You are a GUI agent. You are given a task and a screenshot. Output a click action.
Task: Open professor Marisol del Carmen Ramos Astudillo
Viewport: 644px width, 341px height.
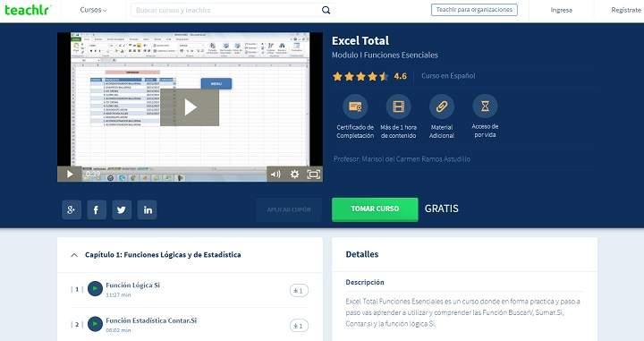click(x=416, y=159)
